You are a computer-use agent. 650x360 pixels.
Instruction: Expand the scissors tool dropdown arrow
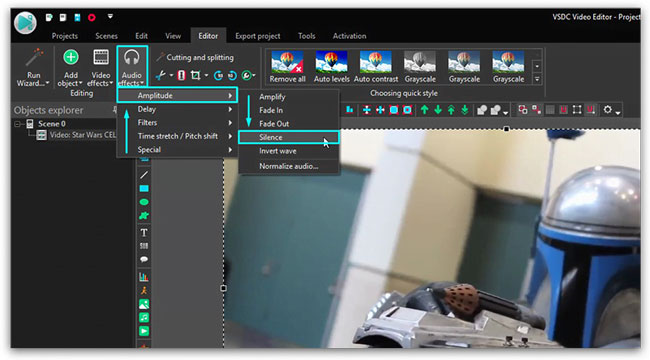[x=171, y=75]
